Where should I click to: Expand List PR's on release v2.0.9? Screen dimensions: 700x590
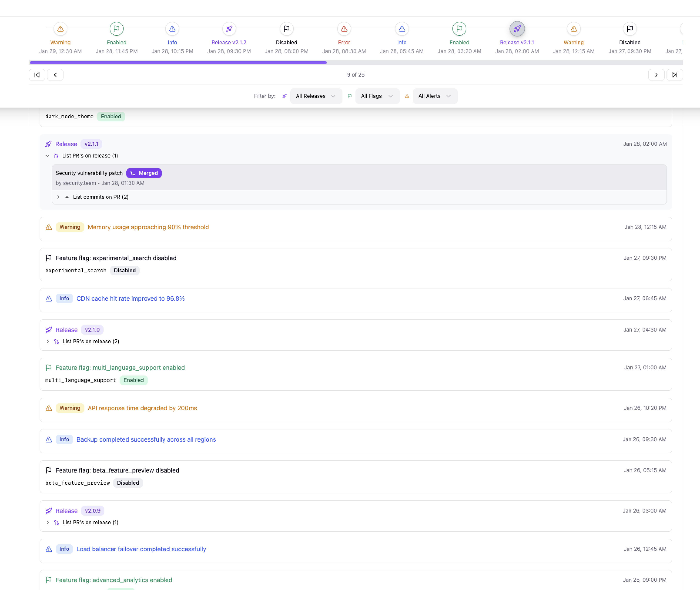[x=48, y=522]
